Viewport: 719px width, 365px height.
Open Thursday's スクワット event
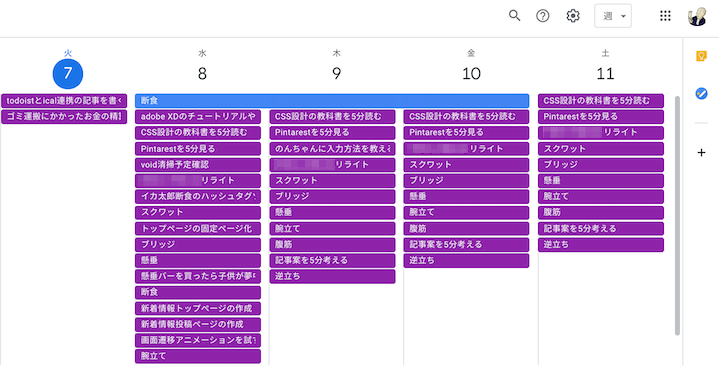pyautogui.click(x=332, y=181)
